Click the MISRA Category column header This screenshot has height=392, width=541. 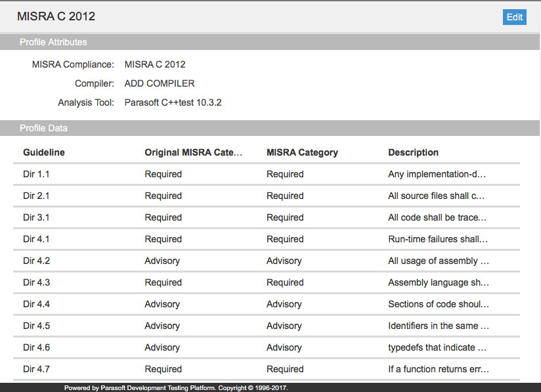pos(302,152)
